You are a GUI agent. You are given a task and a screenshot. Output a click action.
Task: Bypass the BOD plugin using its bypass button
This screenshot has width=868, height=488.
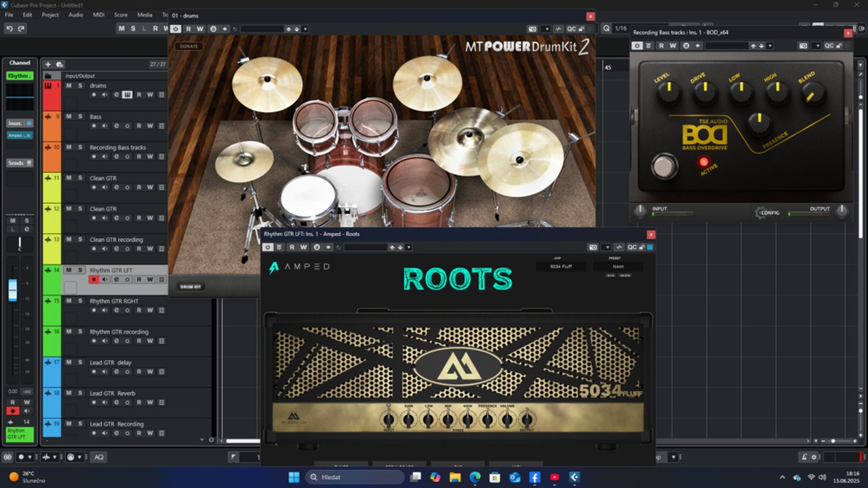point(649,45)
